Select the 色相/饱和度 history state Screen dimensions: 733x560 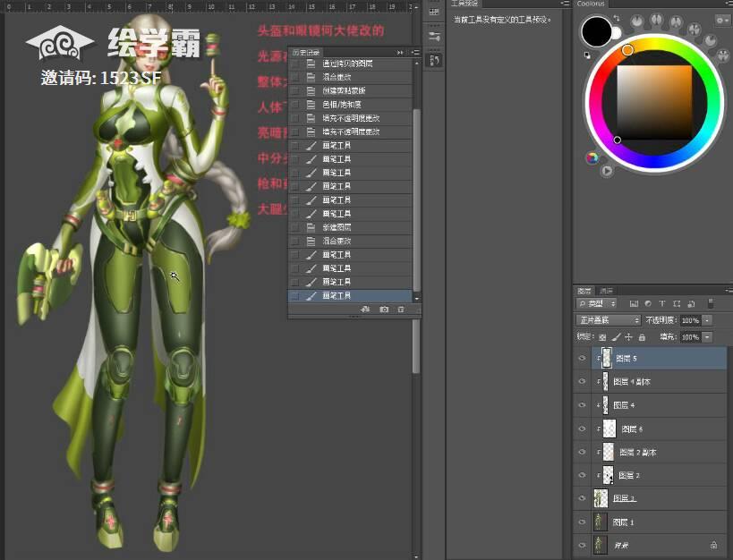pyautogui.click(x=351, y=105)
